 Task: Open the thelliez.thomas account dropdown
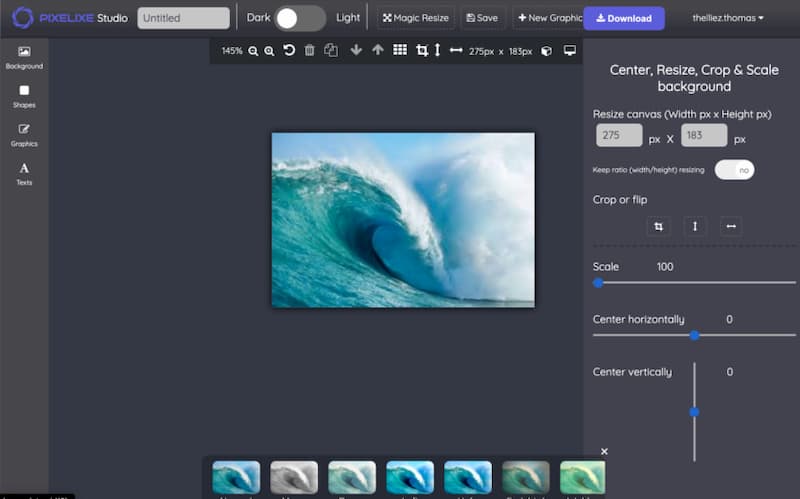point(728,18)
